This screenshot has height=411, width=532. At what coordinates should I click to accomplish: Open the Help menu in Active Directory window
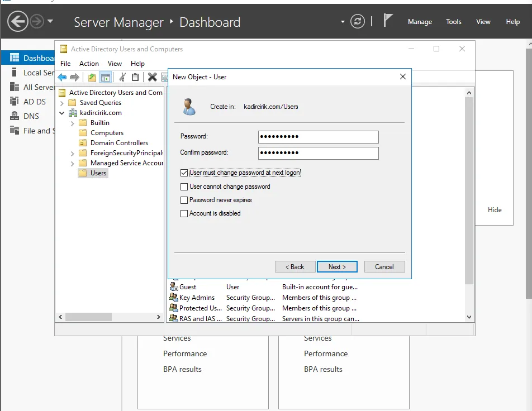pyautogui.click(x=137, y=64)
